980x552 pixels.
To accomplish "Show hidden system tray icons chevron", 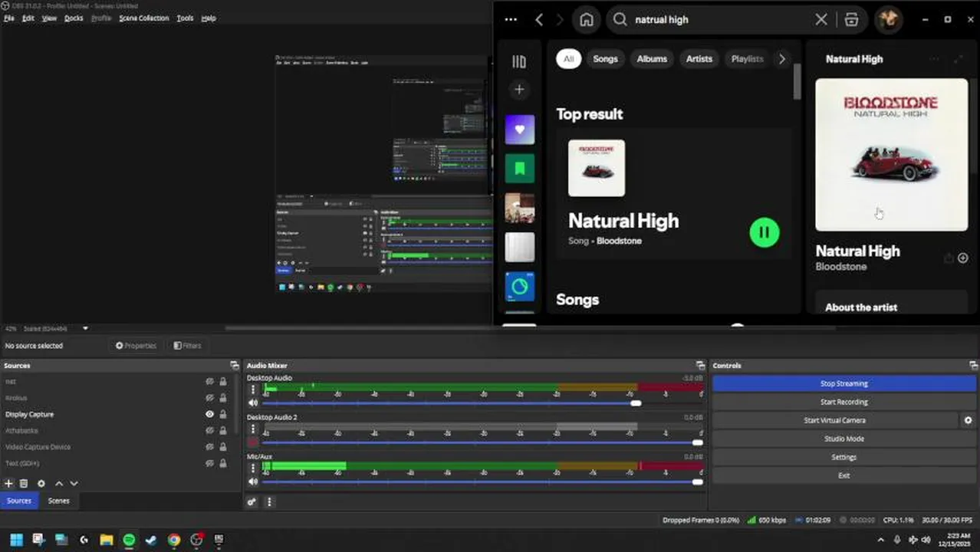I will 880,540.
